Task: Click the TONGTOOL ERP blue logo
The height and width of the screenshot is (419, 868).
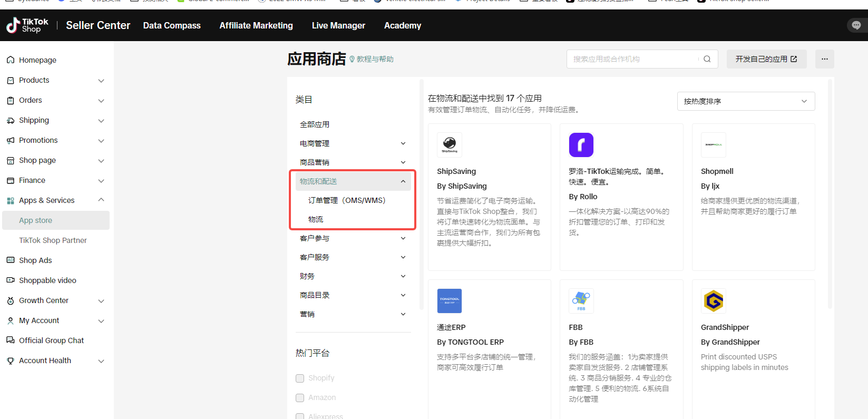Action: tap(450, 301)
